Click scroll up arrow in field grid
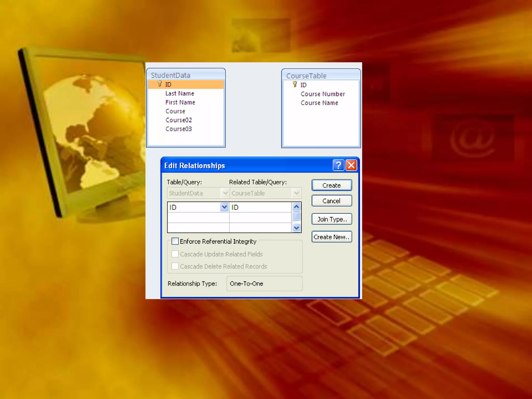This screenshot has width=532, height=399. (x=296, y=207)
